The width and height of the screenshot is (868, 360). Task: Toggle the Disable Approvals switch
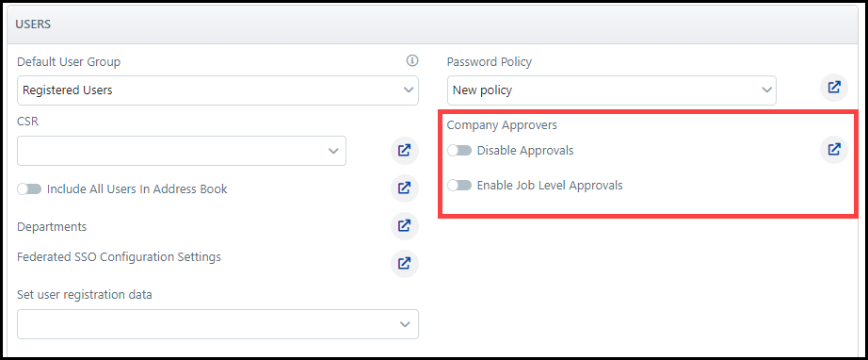(459, 151)
